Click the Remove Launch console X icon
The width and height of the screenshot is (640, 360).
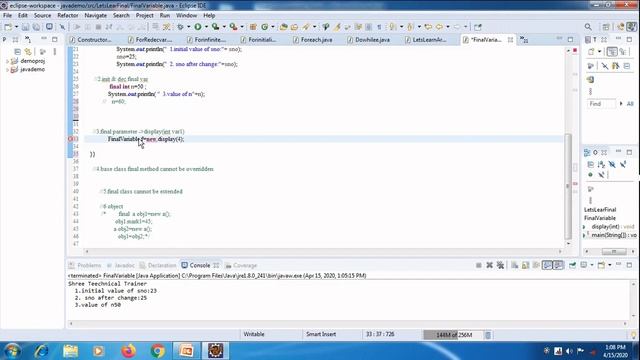(489, 265)
